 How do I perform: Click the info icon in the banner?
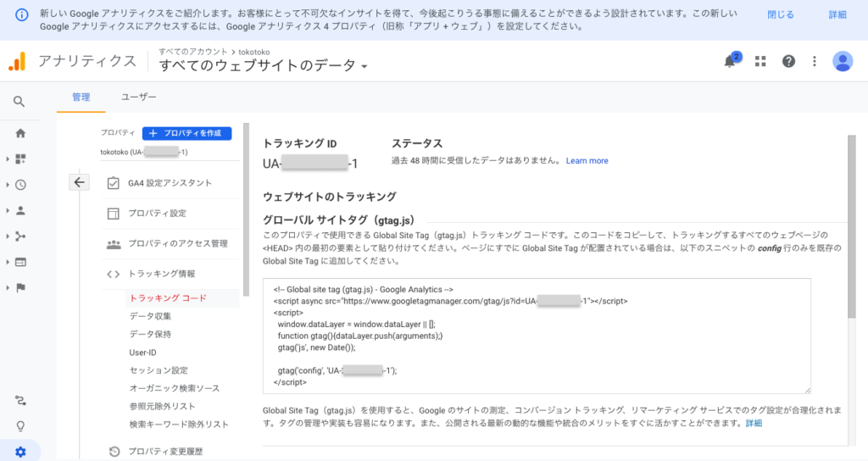pos(21,15)
